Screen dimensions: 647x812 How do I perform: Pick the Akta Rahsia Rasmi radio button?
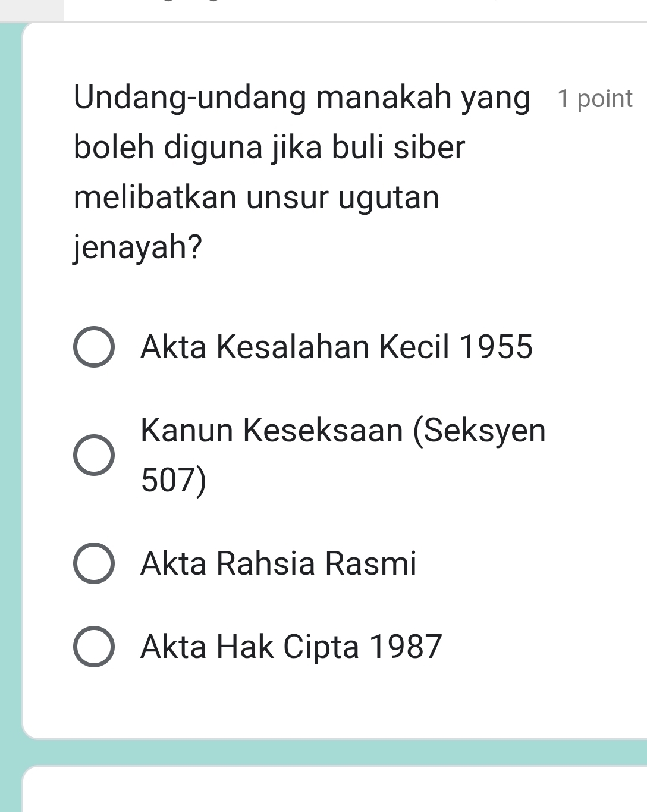[x=94, y=563]
